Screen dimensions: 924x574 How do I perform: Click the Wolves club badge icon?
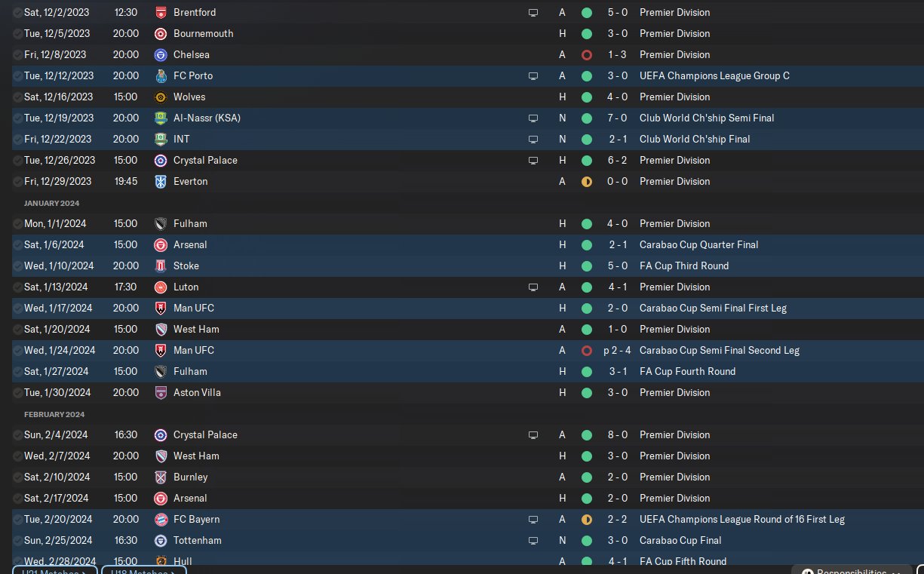[160, 97]
